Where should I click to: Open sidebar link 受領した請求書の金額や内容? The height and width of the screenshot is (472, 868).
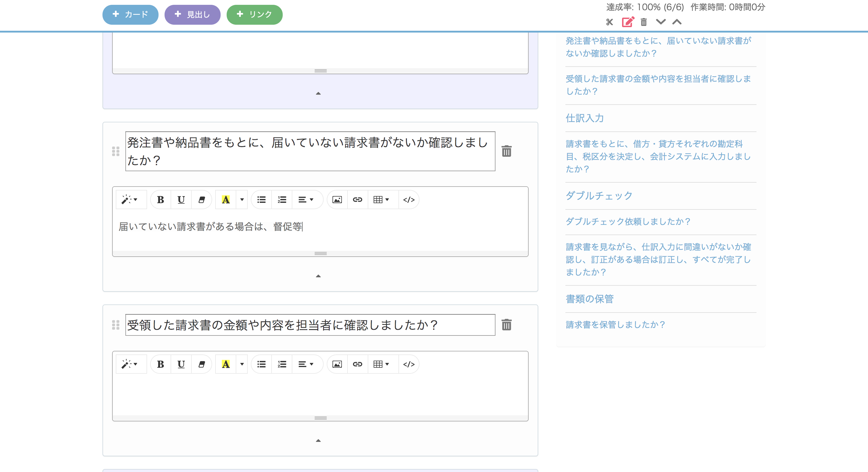(x=658, y=85)
